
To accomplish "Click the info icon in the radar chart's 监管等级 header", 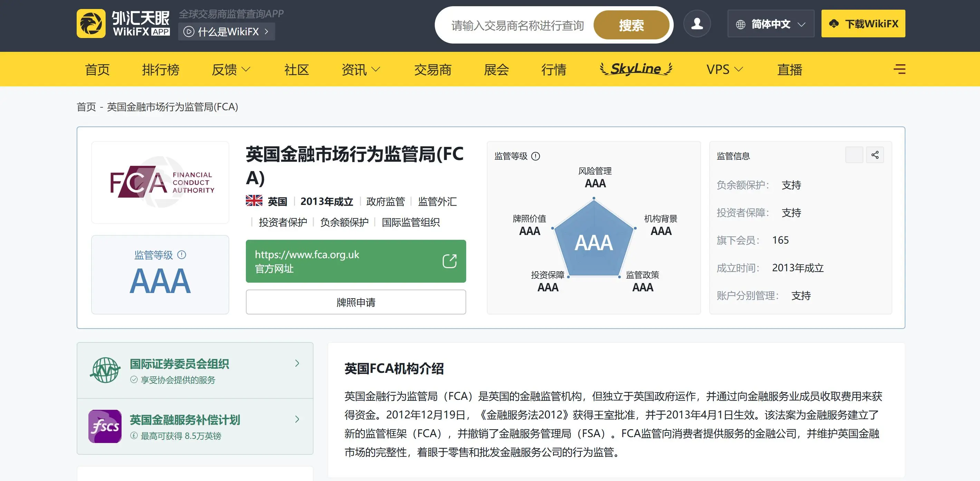I will coord(536,156).
